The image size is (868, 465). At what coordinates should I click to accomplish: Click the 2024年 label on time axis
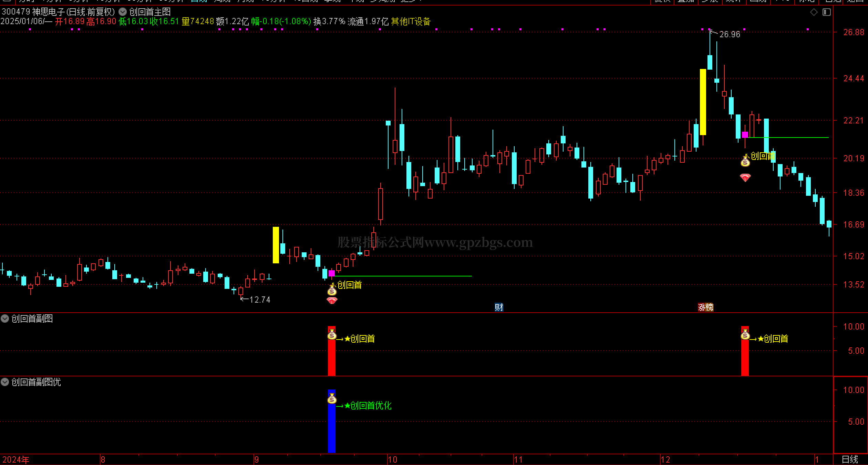pos(16,459)
